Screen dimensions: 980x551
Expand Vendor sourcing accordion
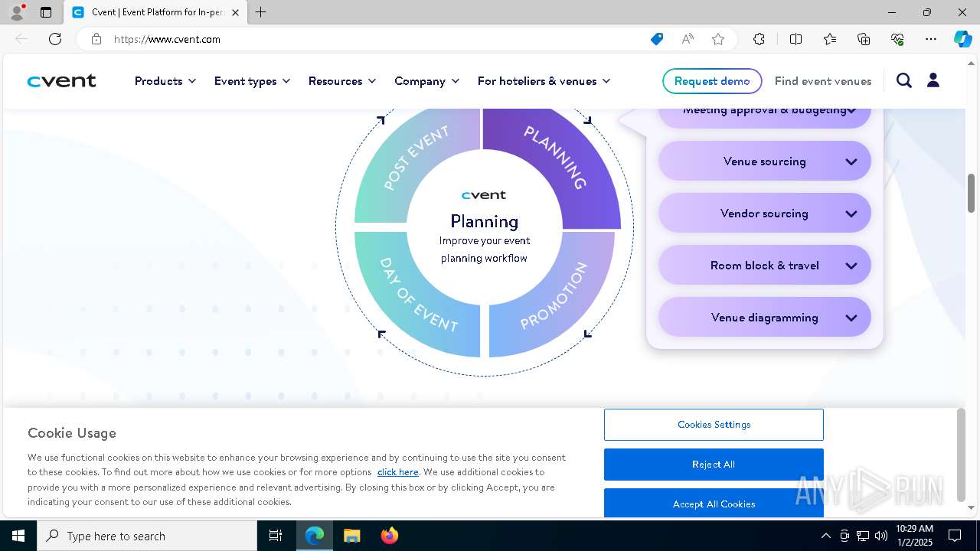click(765, 214)
